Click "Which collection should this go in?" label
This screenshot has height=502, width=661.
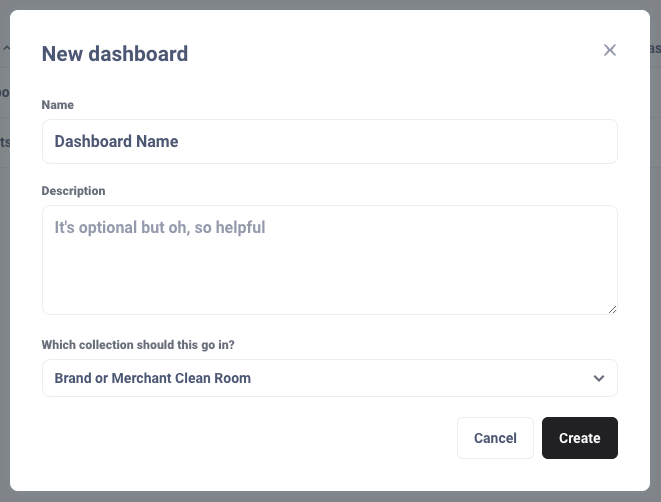pos(145,345)
